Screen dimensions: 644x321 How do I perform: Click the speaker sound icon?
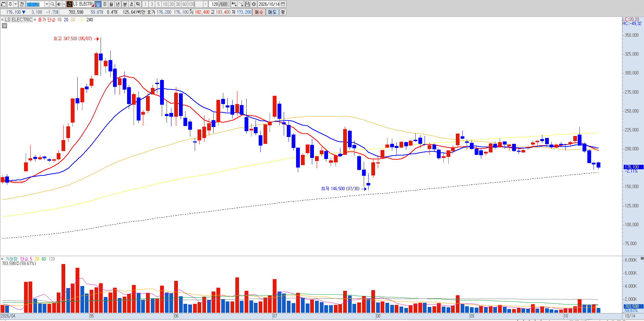pos(59,4)
